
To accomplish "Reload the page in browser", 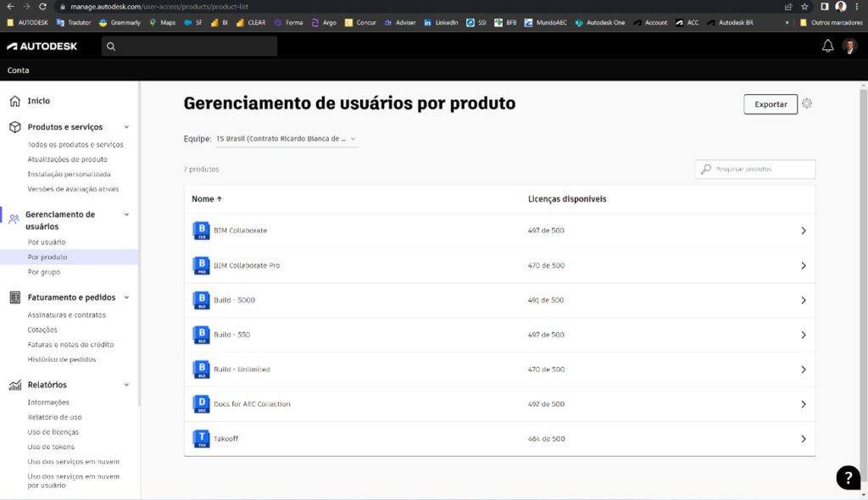I will [x=42, y=7].
